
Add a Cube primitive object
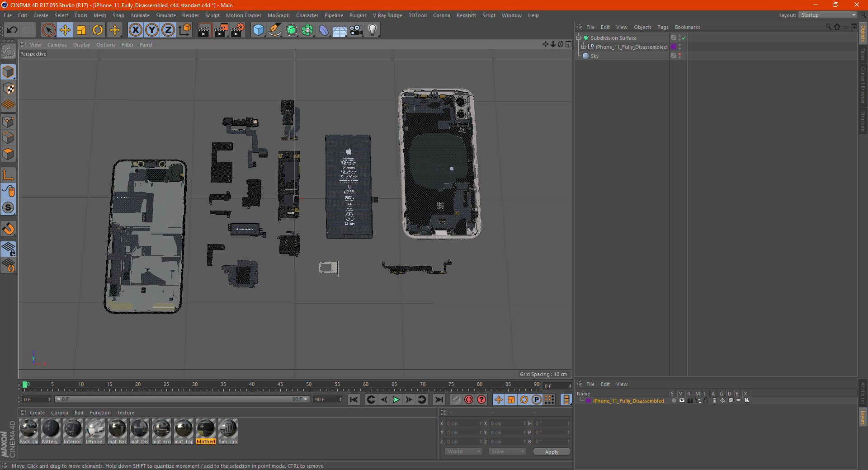pyautogui.click(x=258, y=30)
